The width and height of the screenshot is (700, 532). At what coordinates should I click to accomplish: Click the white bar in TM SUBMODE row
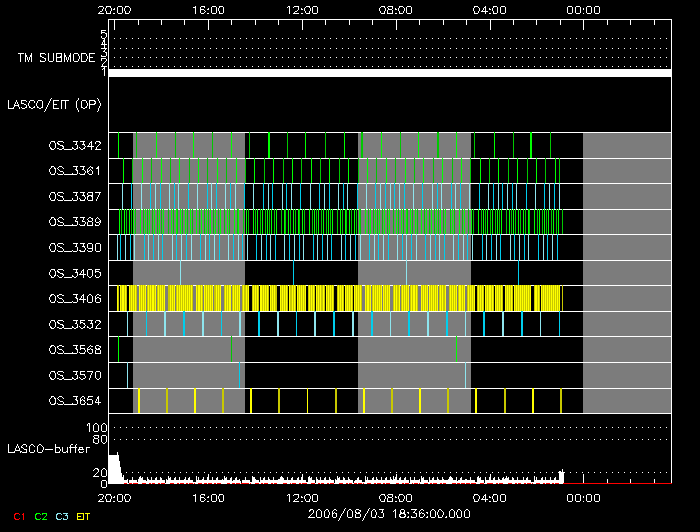tap(388, 73)
